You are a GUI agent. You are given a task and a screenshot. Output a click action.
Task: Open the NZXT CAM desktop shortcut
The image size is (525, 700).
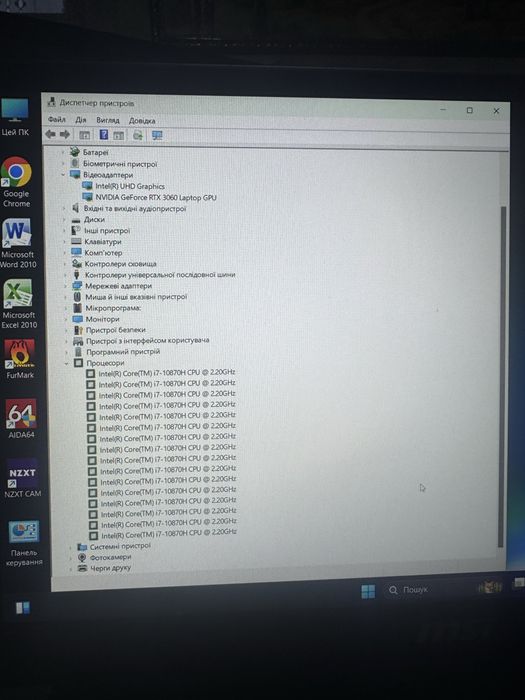(x=22, y=478)
